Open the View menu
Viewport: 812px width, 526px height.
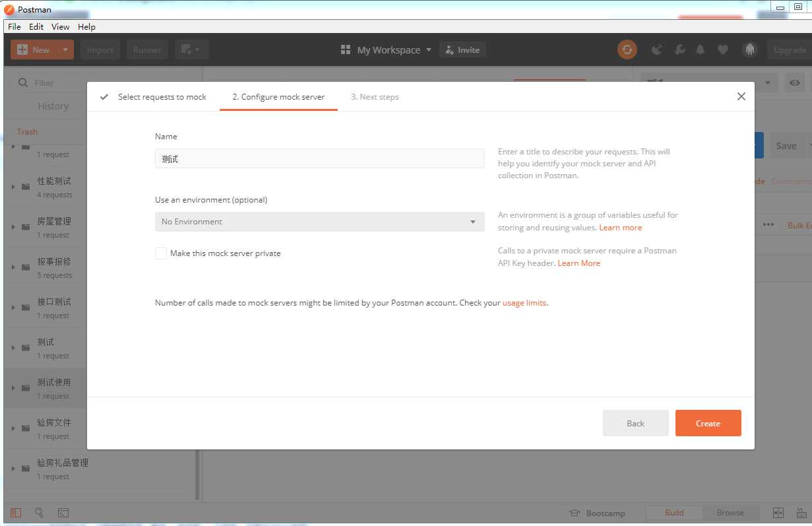[x=61, y=27]
